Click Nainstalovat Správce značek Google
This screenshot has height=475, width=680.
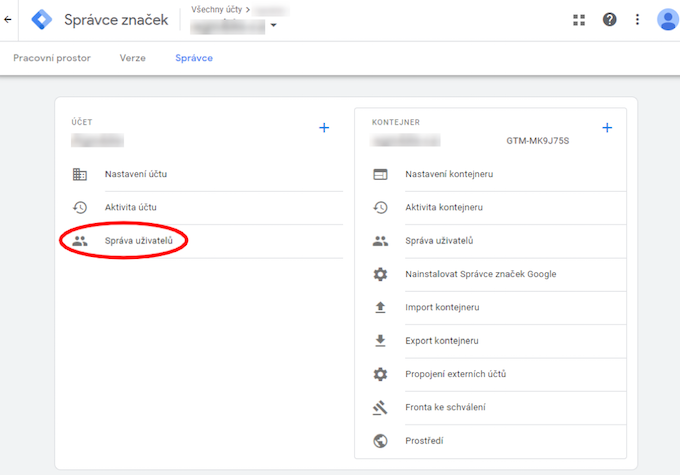(x=481, y=274)
